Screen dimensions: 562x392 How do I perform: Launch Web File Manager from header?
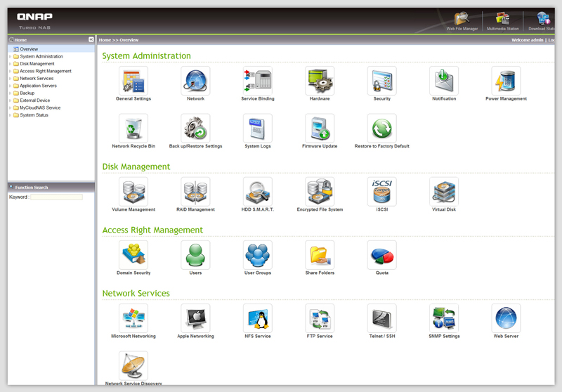point(462,21)
